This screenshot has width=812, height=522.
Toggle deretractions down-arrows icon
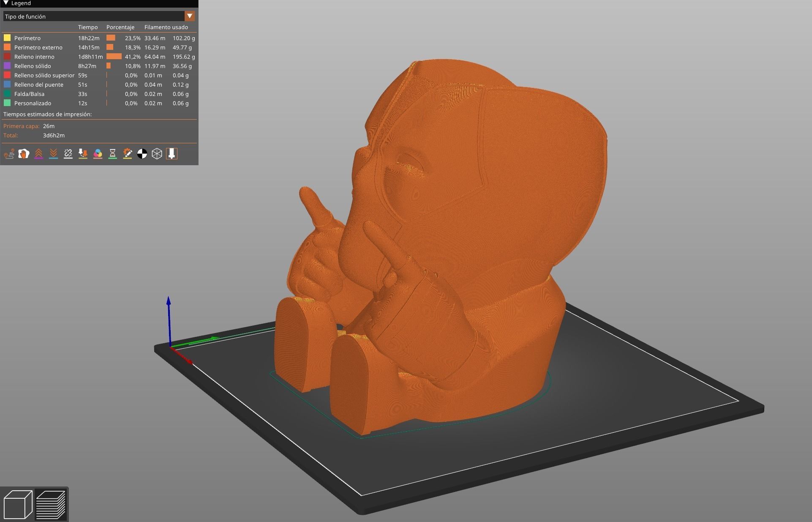coord(54,154)
